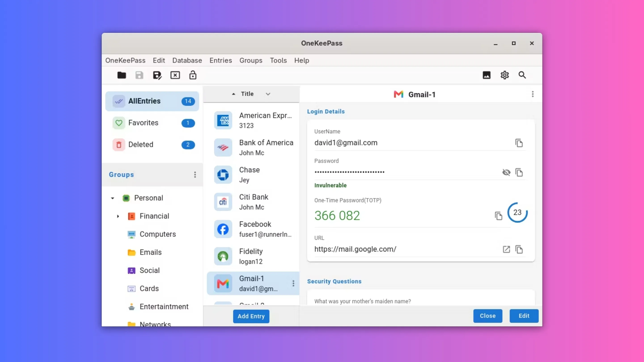Click the Login Details heading
Viewport: 644px width, 362px height.
pyautogui.click(x=326, y=112)
